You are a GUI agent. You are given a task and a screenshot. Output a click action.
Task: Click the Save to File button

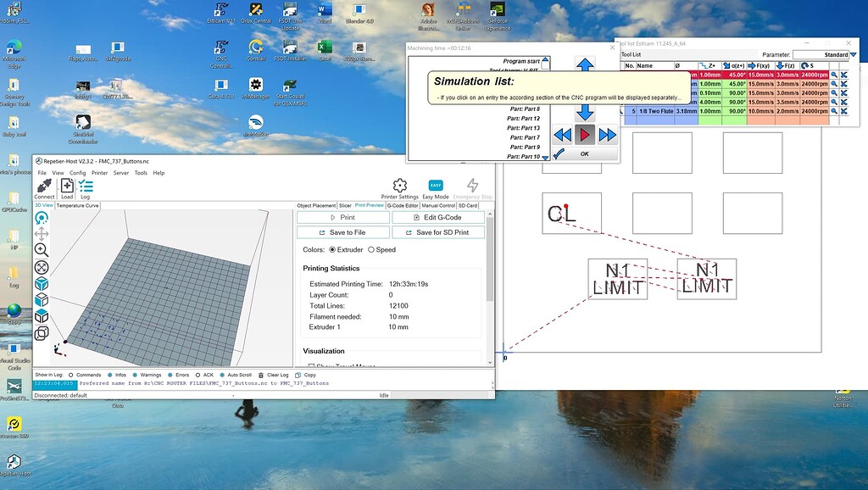click(x=342, y=232)
